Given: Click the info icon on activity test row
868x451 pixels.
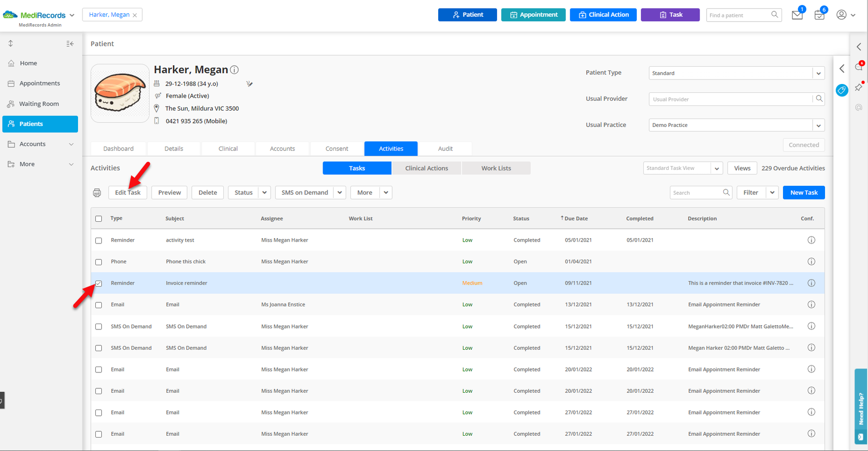Looking at the screenshot, I should click(811, 240).
